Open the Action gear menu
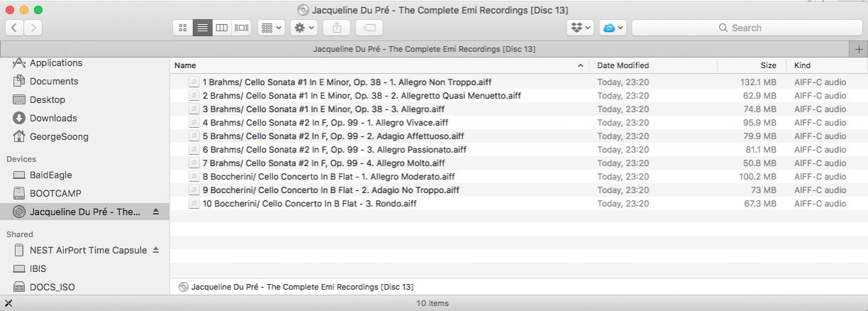This screenshot has height=311, width=868. click(x=304, y=28)
